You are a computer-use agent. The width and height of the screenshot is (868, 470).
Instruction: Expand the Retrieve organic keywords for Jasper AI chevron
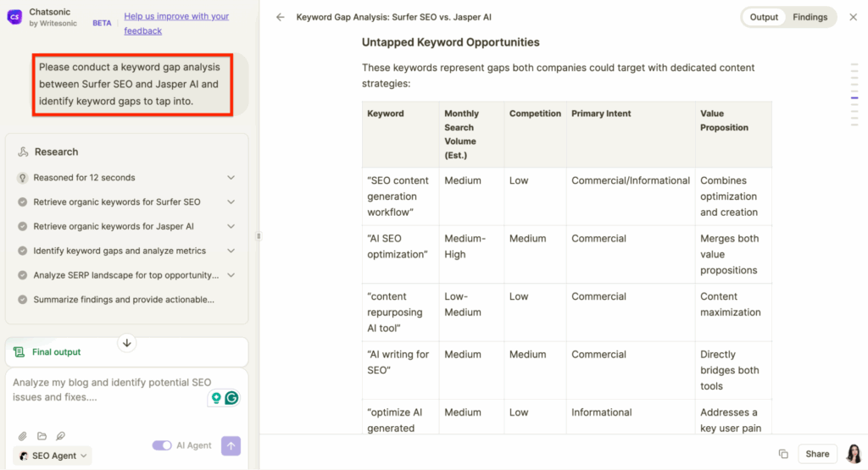pos(231,226)
